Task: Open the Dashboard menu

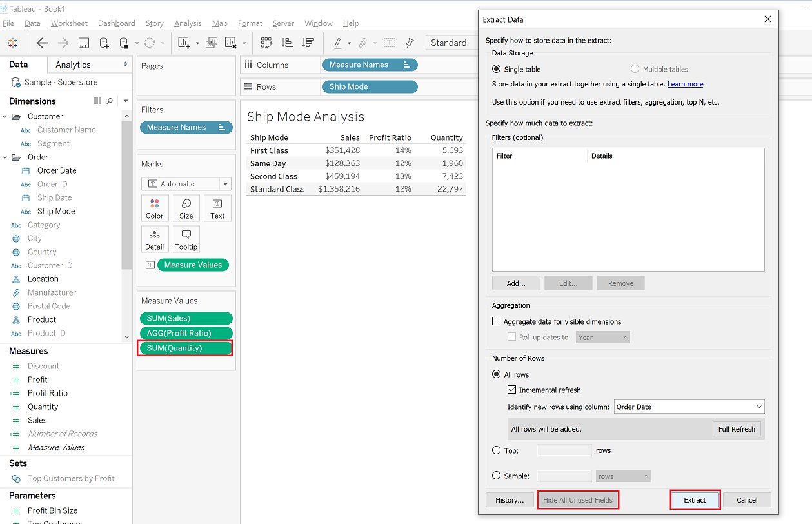Action: pos(116,23)
